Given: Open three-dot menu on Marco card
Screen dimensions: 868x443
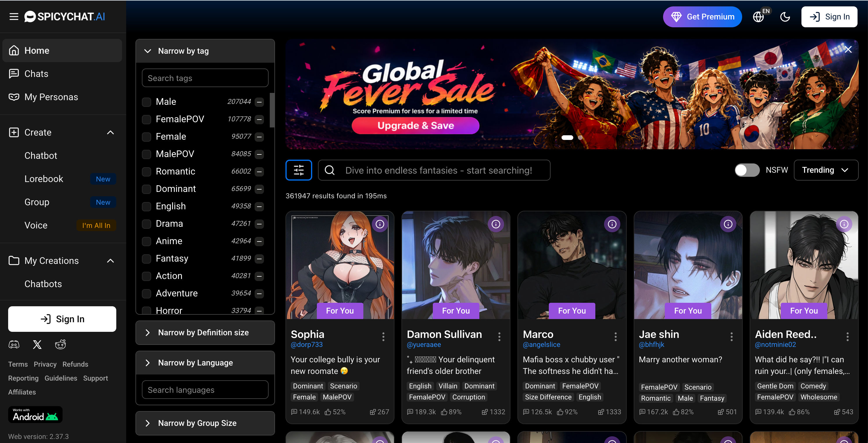Looking at the screenshot, I should (x=615, y=337).
